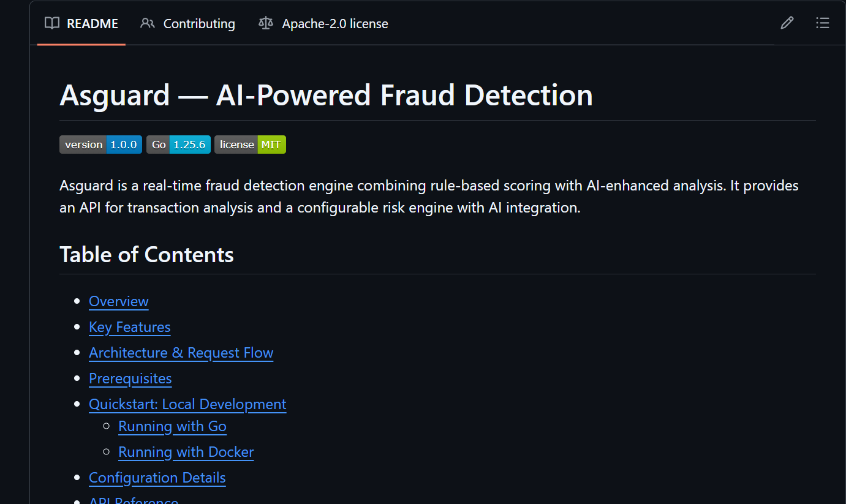
Task: Open the Key Features link
Action: (x=129, y=327)
